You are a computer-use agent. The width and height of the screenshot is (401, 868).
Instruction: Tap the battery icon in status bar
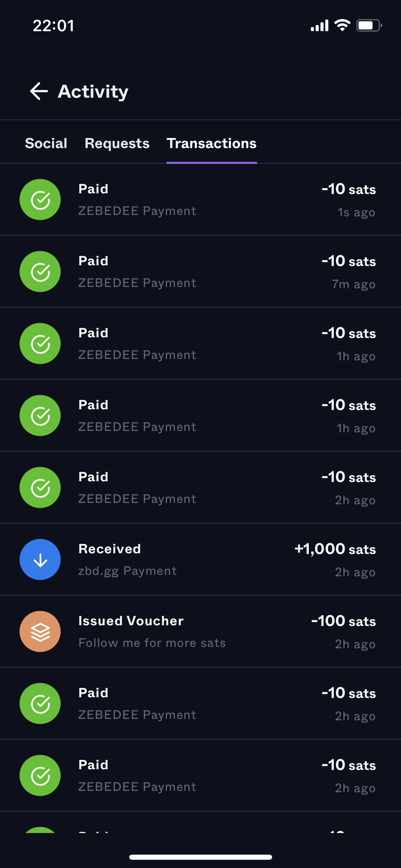(x=369, y=25)
